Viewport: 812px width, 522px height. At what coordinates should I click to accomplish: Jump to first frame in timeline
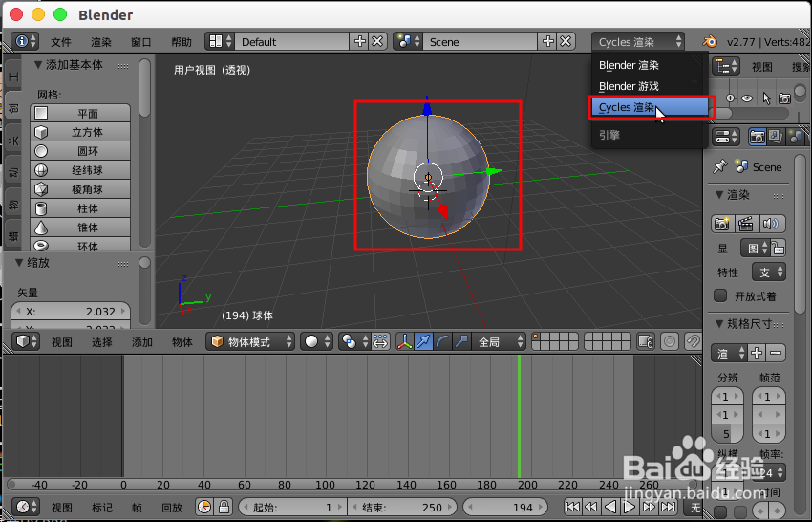point(572,507)
